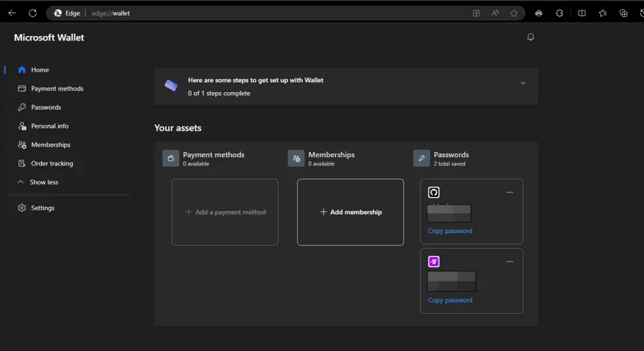Copy password for the GitHub entry
The width and height of the screenshot is (644, 351).
click(x=450, y=231)
